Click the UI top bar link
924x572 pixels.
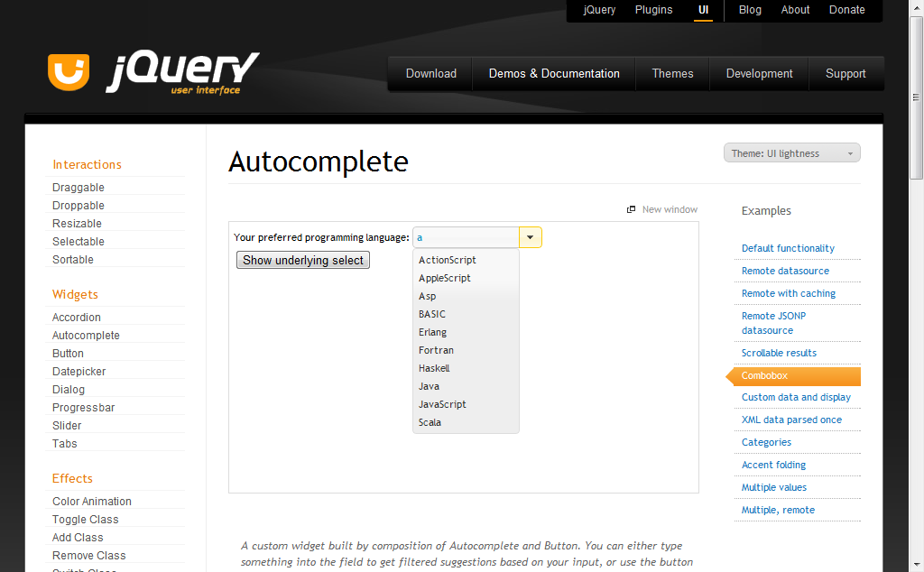703,10
